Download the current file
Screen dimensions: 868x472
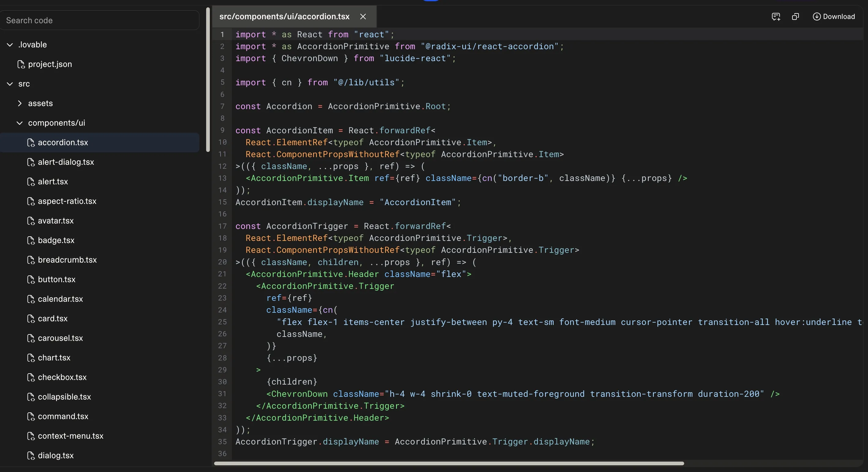point(834,17)
